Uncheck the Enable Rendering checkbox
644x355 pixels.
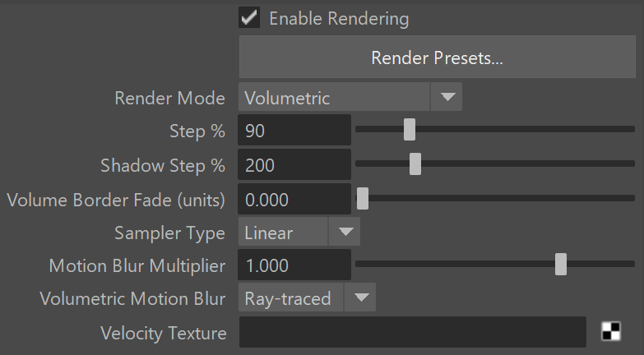[249, 17]
